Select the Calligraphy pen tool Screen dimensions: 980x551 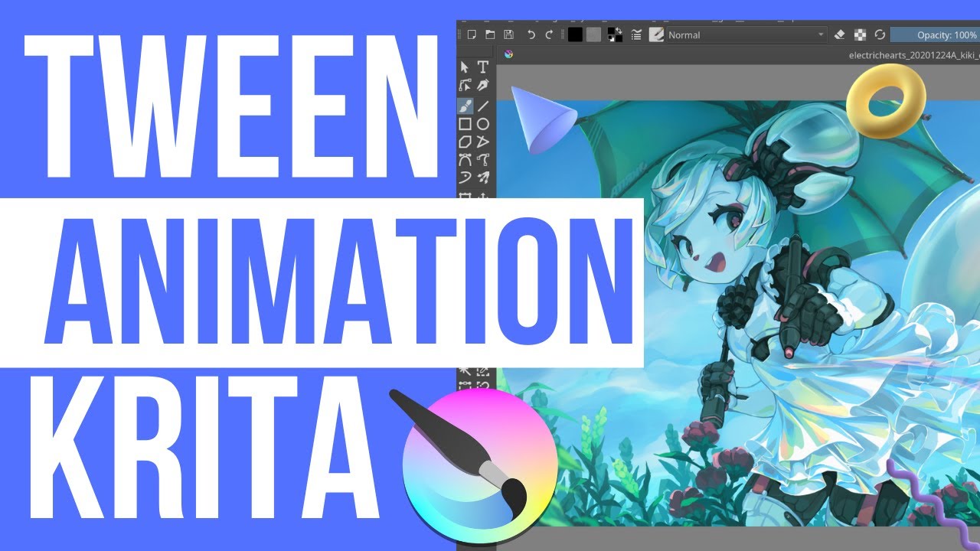pyautogui.click(x=483, y=86)
